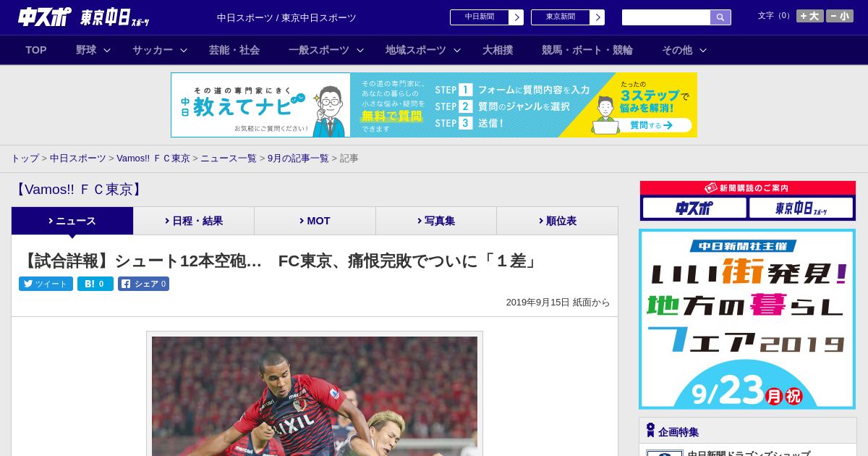
Task: Click the 中スポ logo in header
Action: [44, 17]
